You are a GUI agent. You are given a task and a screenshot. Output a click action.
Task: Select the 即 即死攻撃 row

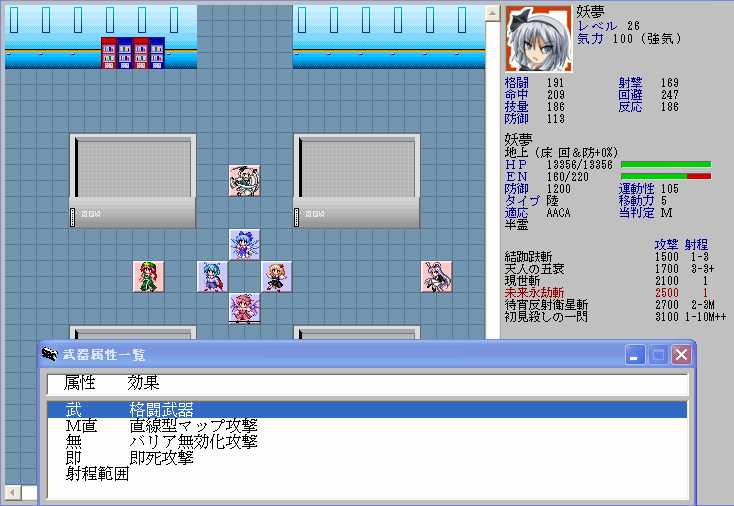[x=367, y=457]
